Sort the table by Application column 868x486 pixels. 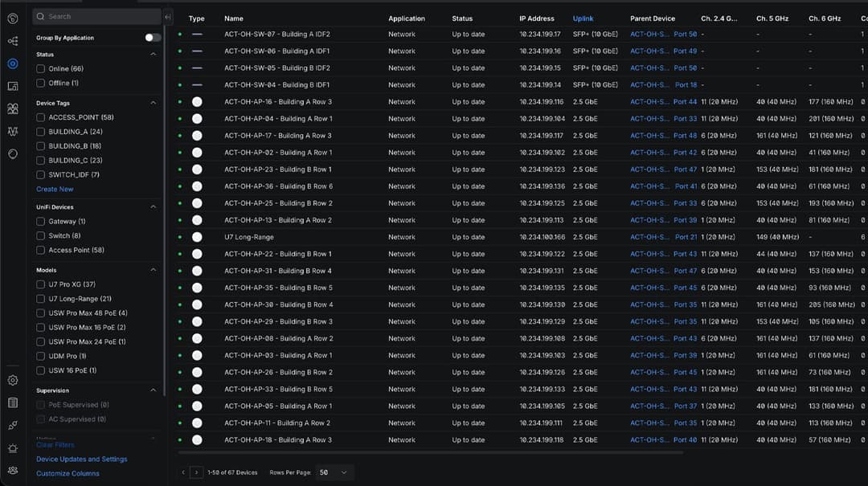[407, 18]
